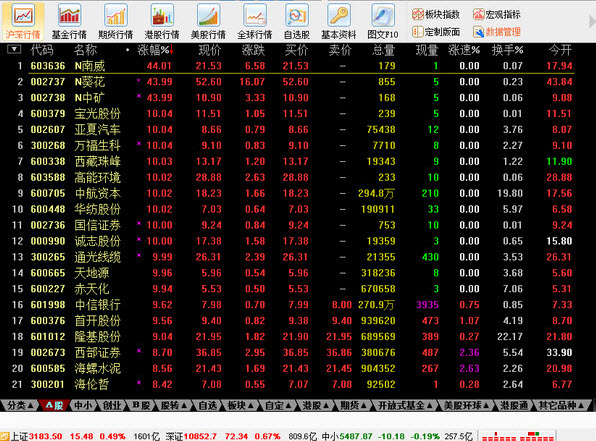This screenshot has width=596, height=441.
Task: Select stock row 宝光股份
Action: point(291,114)
